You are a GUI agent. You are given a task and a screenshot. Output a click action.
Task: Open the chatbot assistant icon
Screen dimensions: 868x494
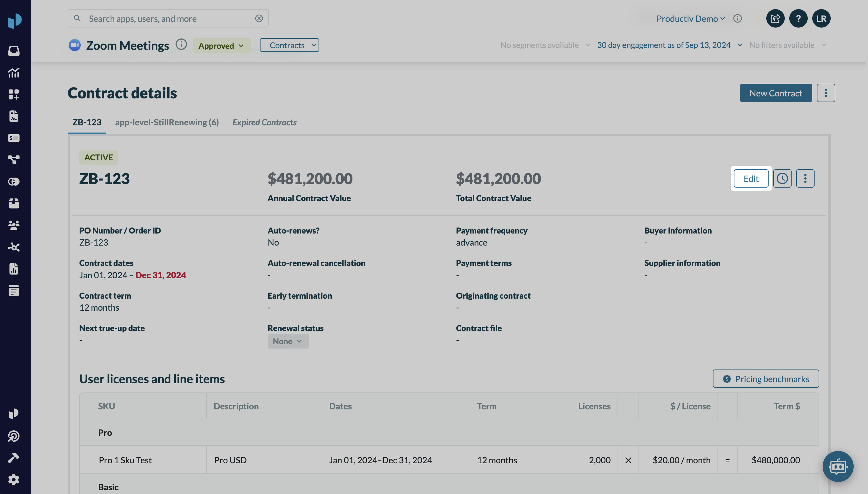(838, 466)
